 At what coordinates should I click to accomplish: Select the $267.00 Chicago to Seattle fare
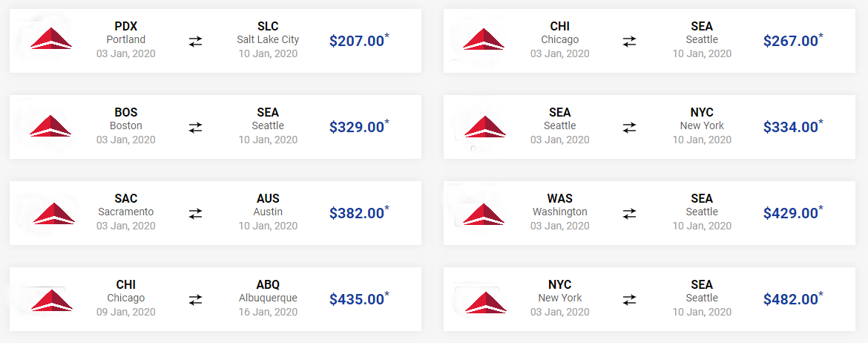[793, 40]
